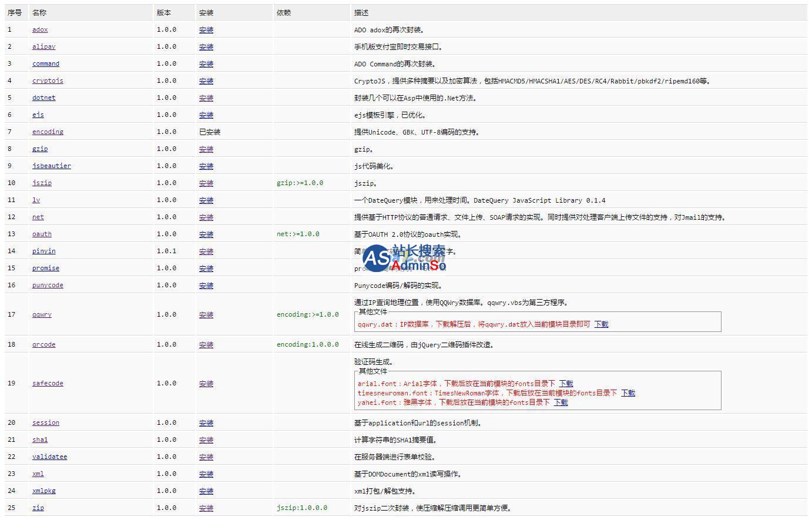812x520 pixels.
Task: Install the adox module
Action: pos(206,29)
